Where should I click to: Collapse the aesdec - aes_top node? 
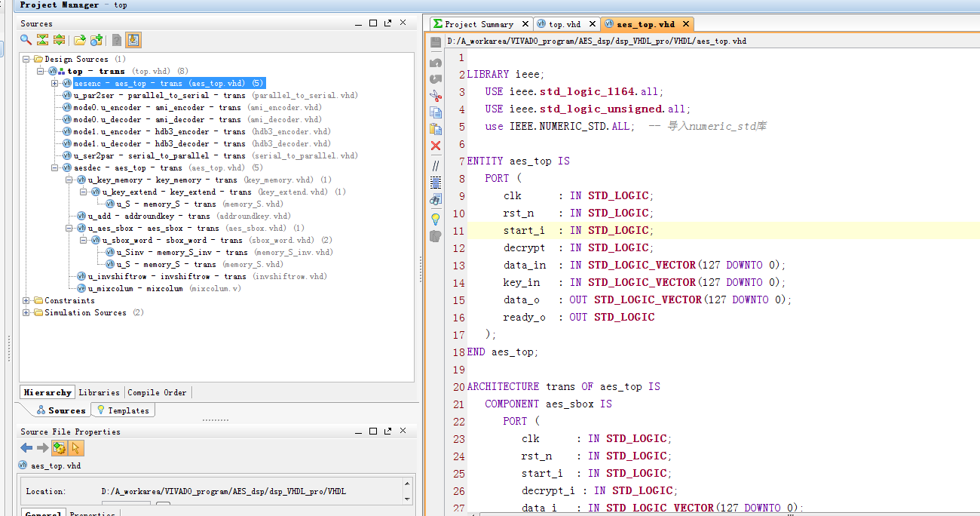pos(55,167)
